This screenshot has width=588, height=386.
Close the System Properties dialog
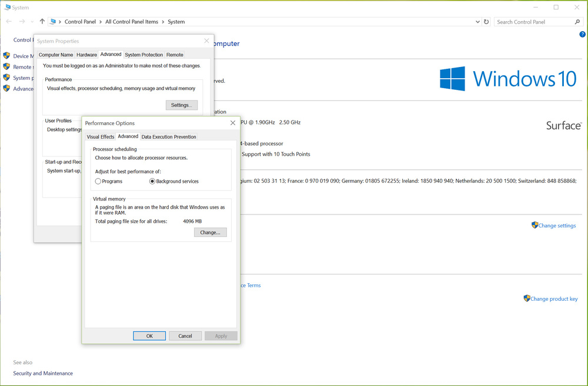[x=206, y=41]
